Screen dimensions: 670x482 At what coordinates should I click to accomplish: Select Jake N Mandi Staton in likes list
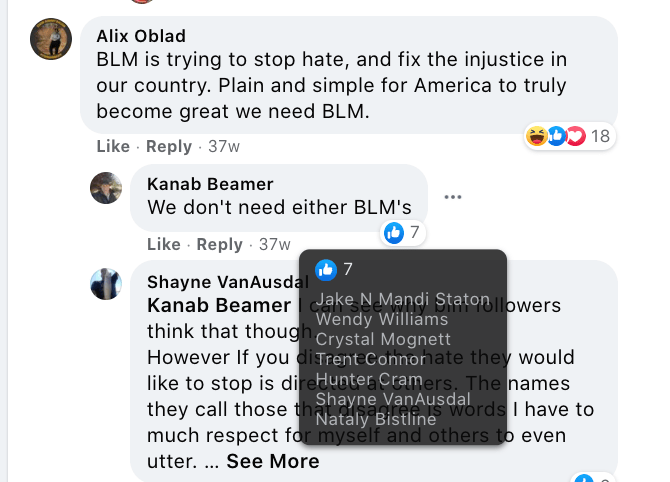403,299
